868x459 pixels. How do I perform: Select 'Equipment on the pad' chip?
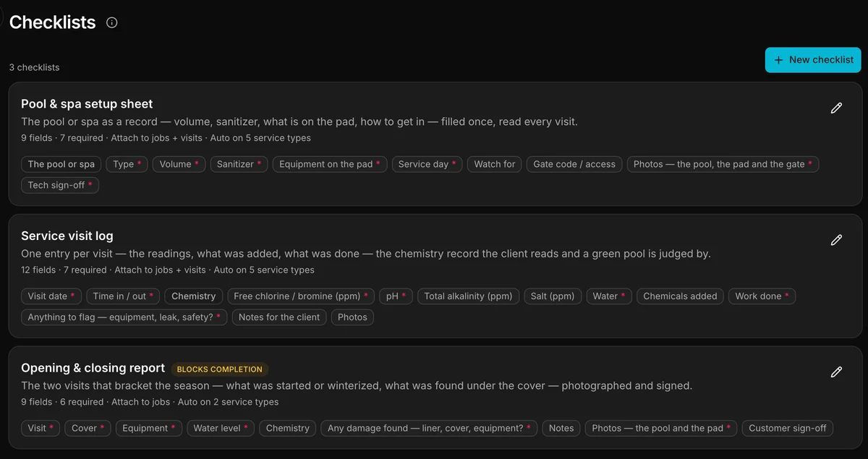(330, 164)
